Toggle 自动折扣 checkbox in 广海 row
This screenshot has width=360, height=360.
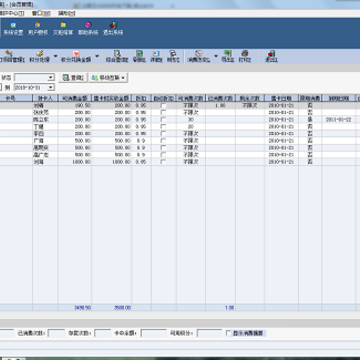click(x=163, y=141)
